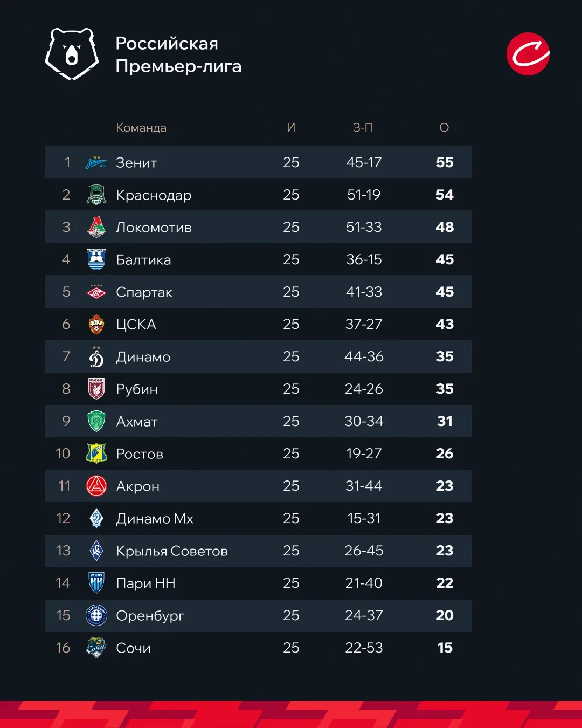Viewport: 582px width, 728px height.
Task: Click Zenit's 55 points value
Action: click(445, 162)
